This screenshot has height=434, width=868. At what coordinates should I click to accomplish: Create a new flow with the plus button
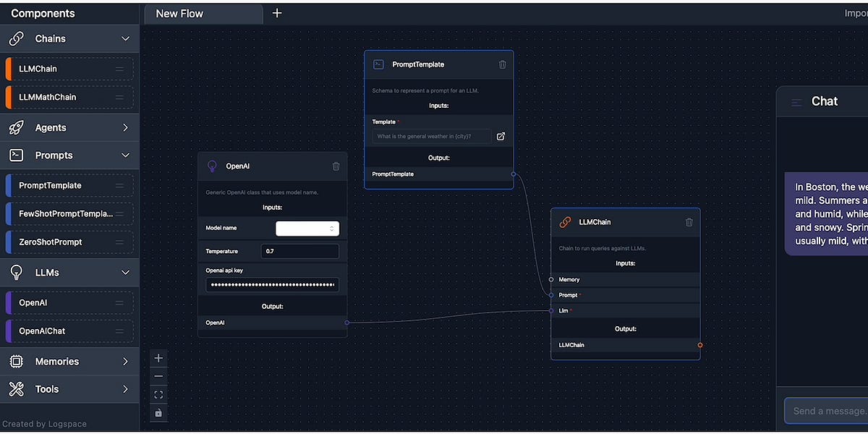tap(277, 12)
